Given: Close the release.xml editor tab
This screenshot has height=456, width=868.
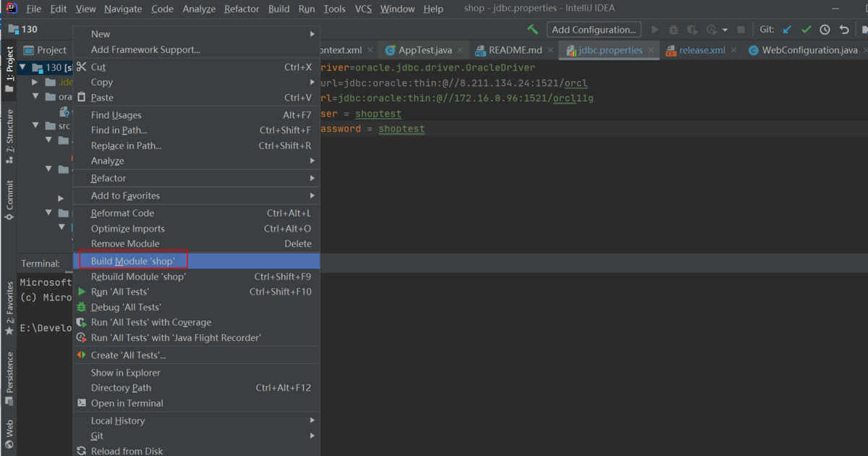Looking at the screenshot, I should click(x=734, y=50).
